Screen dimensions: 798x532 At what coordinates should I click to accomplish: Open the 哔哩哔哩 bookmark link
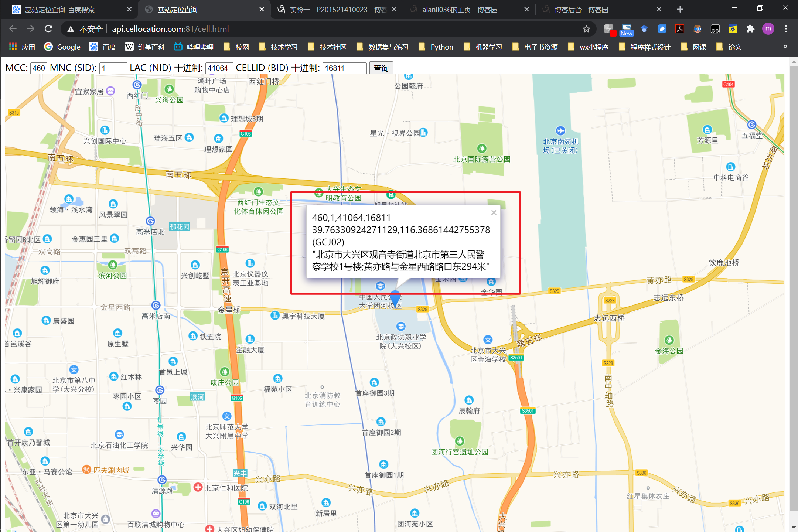point(194,47)
